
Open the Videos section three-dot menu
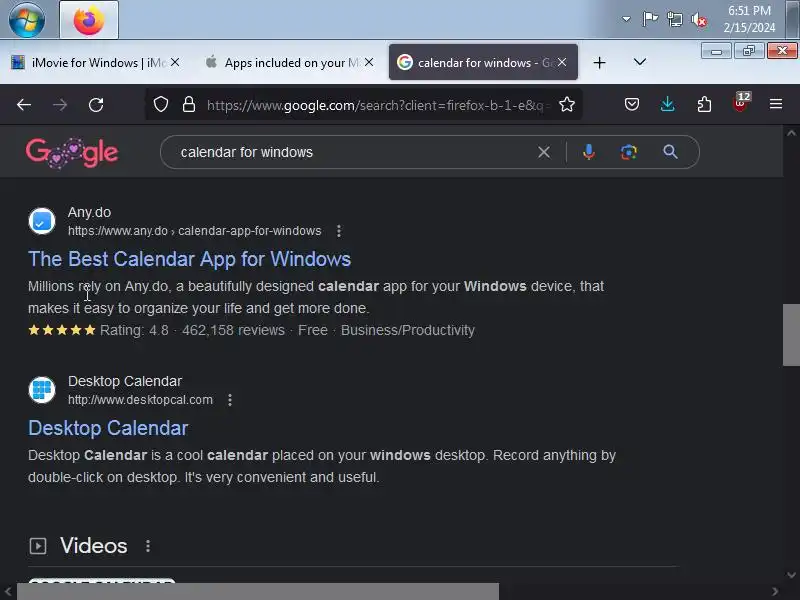148,546
